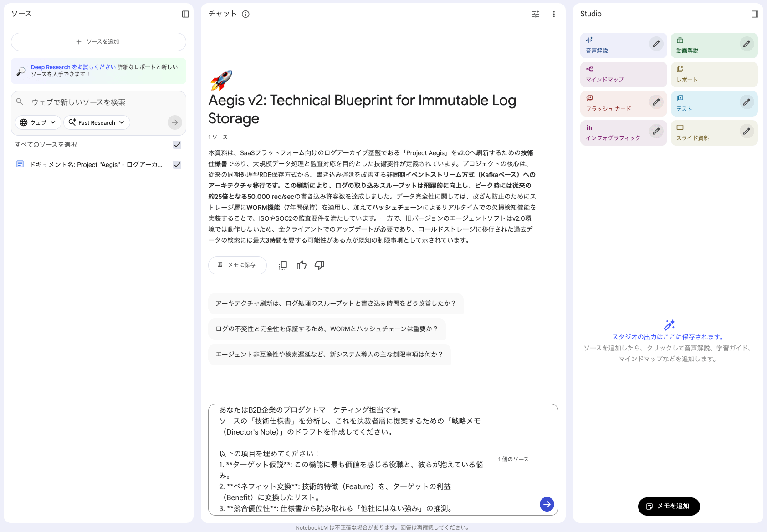Open the three-dot chat menu

point(554,14)
